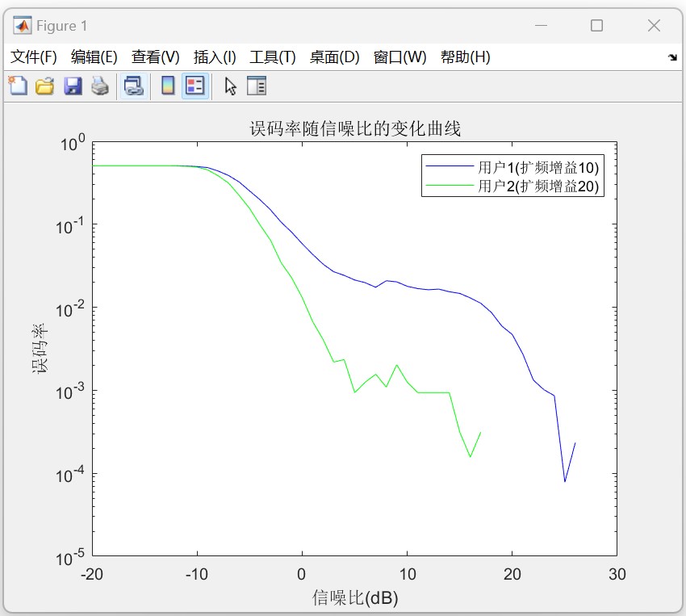Open the 工具(T) menu

pos(273,57)
